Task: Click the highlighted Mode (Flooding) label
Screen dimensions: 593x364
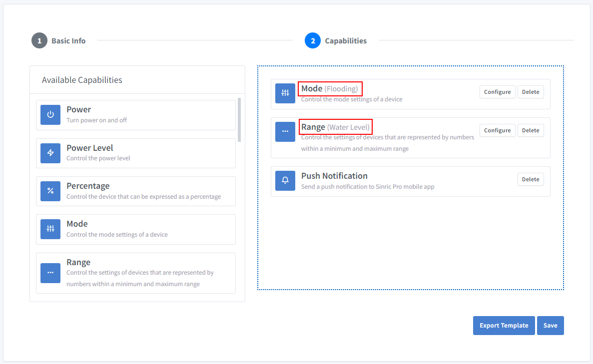Action: tap(330, 88)
